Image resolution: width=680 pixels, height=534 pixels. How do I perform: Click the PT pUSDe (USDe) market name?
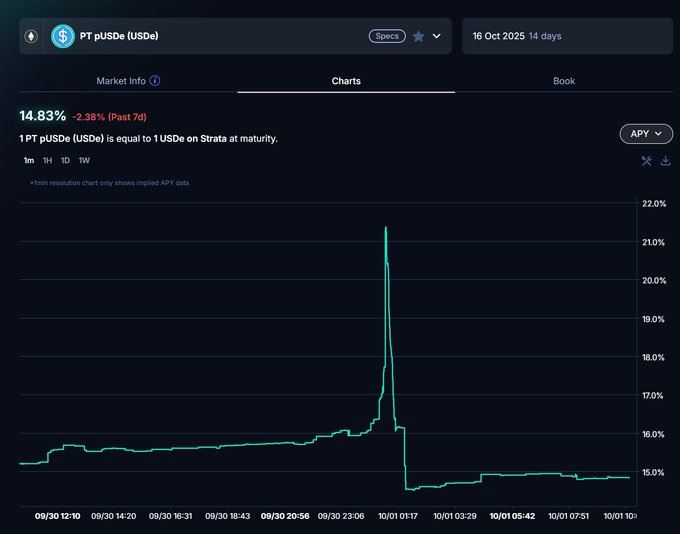(x=119, y=36)
